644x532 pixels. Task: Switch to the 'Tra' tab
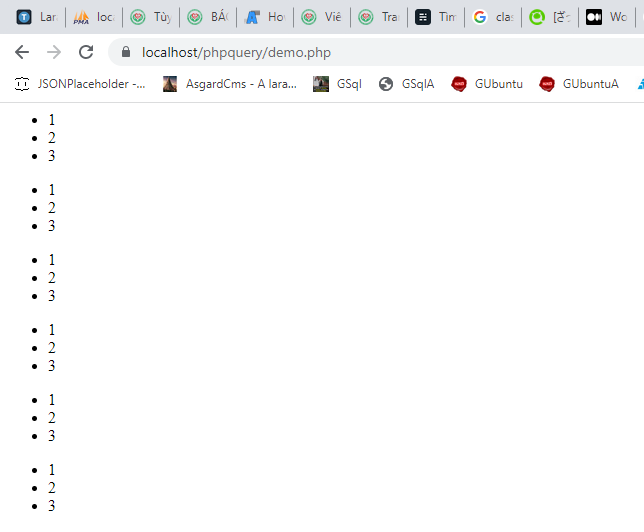click(x=379, y=17)
